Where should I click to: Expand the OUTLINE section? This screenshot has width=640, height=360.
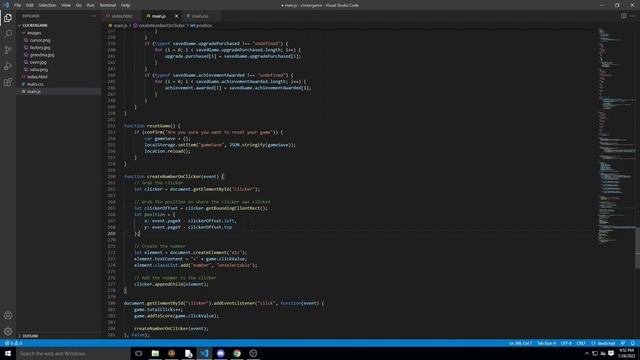(29, 336)
